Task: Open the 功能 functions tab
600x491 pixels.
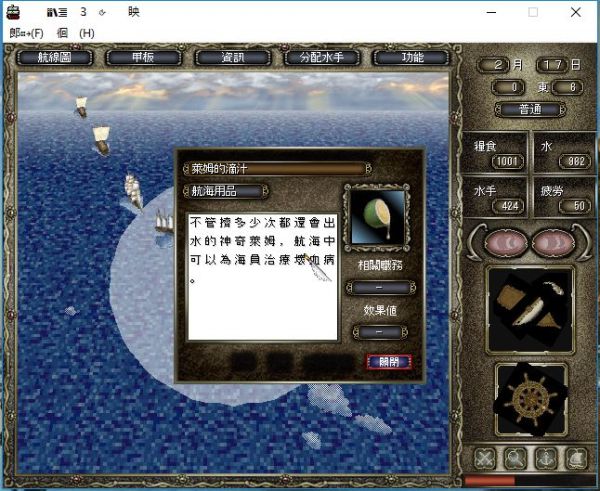Action: [412, 58]
